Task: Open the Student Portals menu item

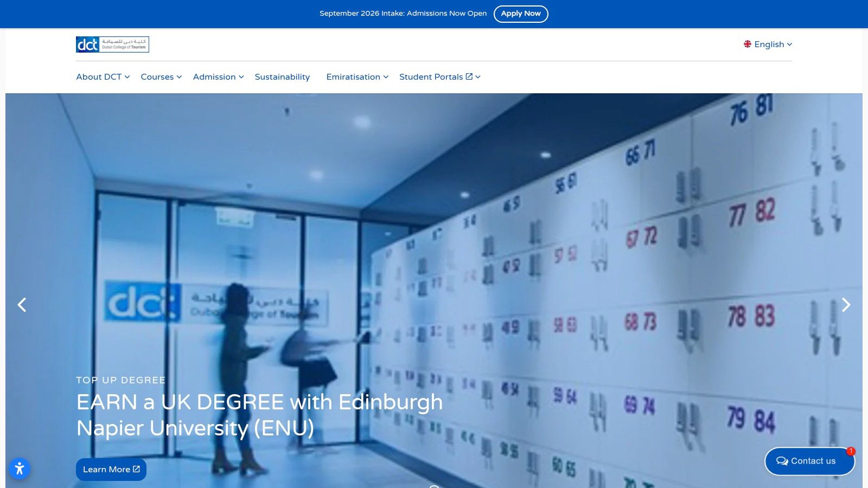Action: click(431, 77)
